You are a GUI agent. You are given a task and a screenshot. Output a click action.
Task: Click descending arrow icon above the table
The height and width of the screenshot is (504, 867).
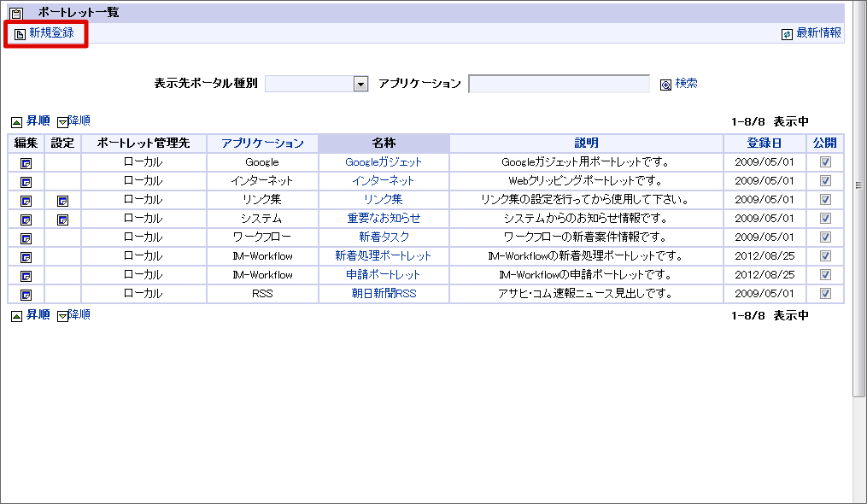pos(62,122)
